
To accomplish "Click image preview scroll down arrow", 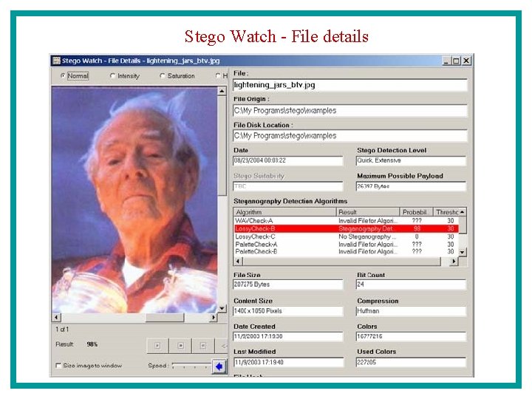I will pyautogui.click(x=222, y=308).
